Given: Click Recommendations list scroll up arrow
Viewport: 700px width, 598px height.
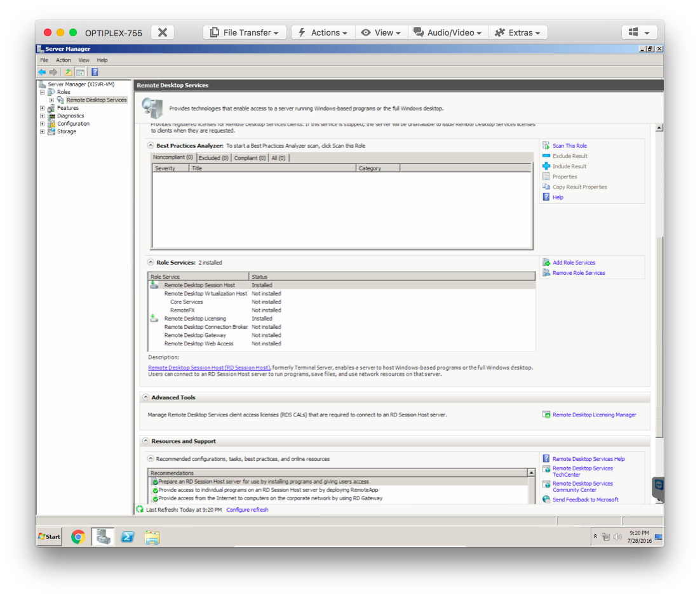Looking at the screenshot, I should [x=531, y=472].
